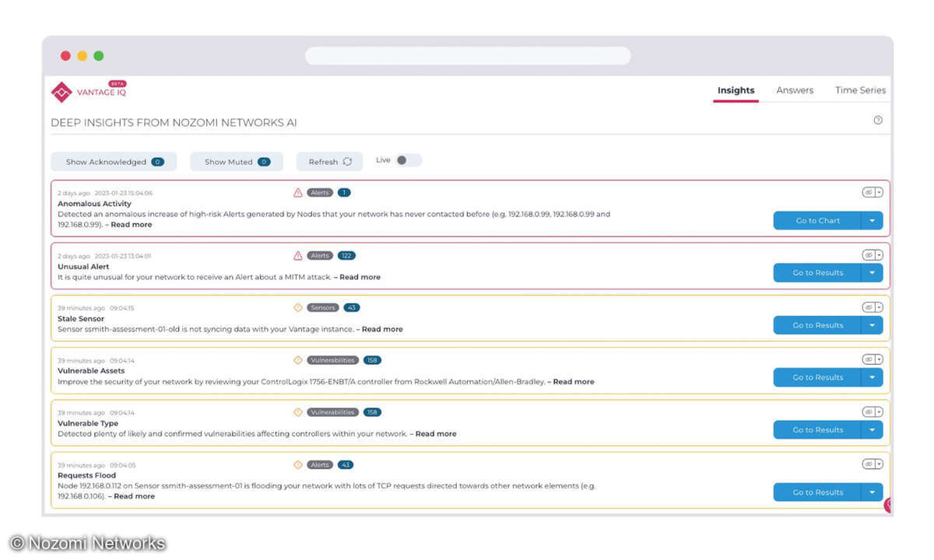The height and width of the screenshot is (560, 934).
Task: Mute the Anomalous Activity insight with eye-slash icon
Action: 868,192
